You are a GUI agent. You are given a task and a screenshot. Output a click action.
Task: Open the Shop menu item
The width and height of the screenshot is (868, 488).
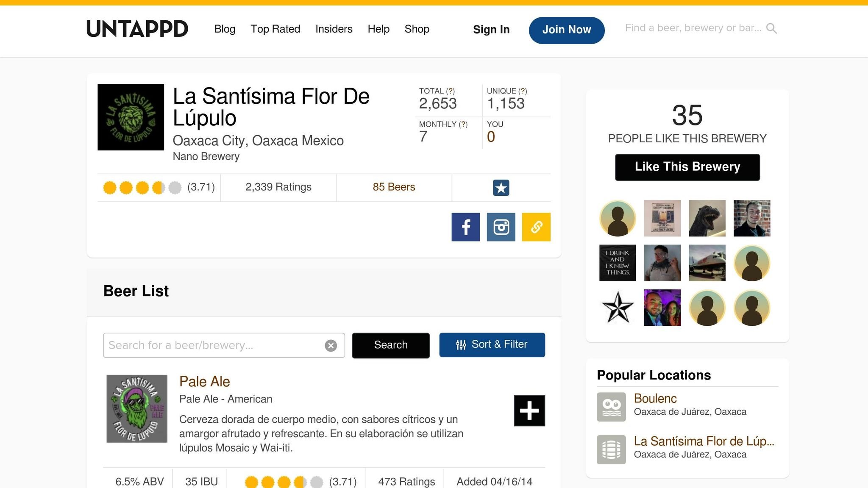417,29
